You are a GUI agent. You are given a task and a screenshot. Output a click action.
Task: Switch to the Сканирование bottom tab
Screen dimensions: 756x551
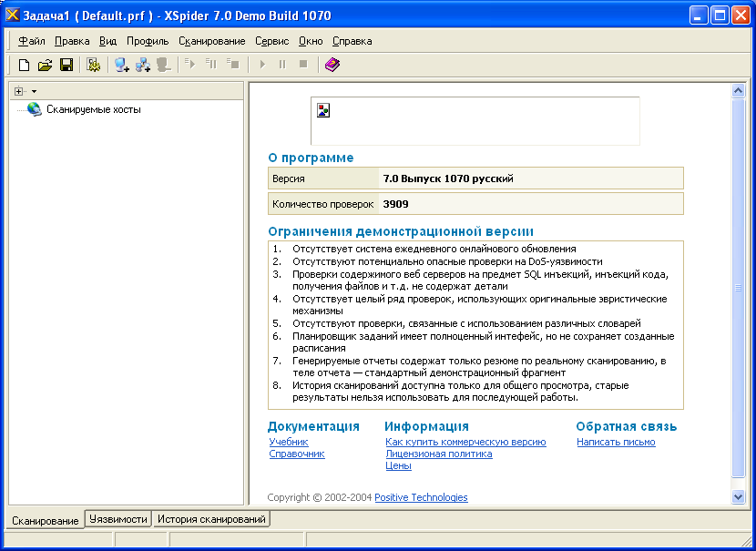pos(46,521)
